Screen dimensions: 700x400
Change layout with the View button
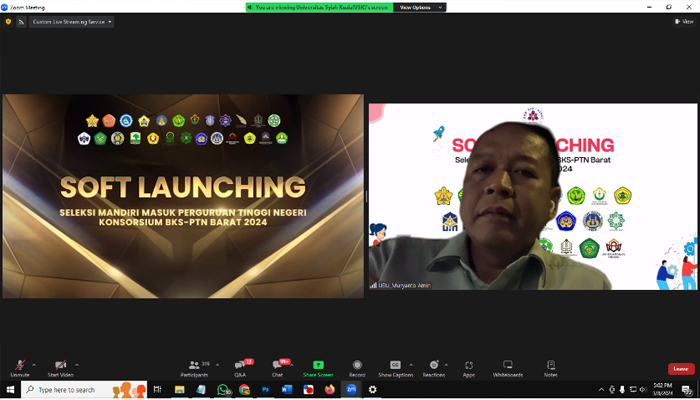point(684,21)
